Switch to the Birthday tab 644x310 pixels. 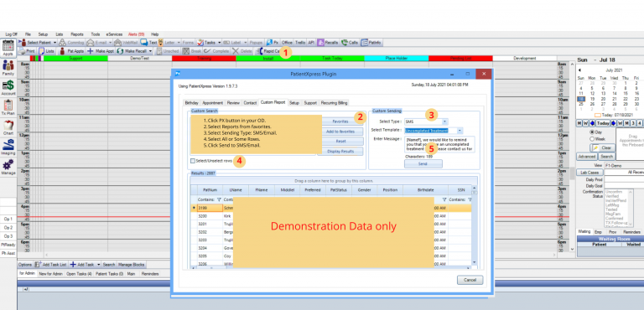tap(191, 103)
